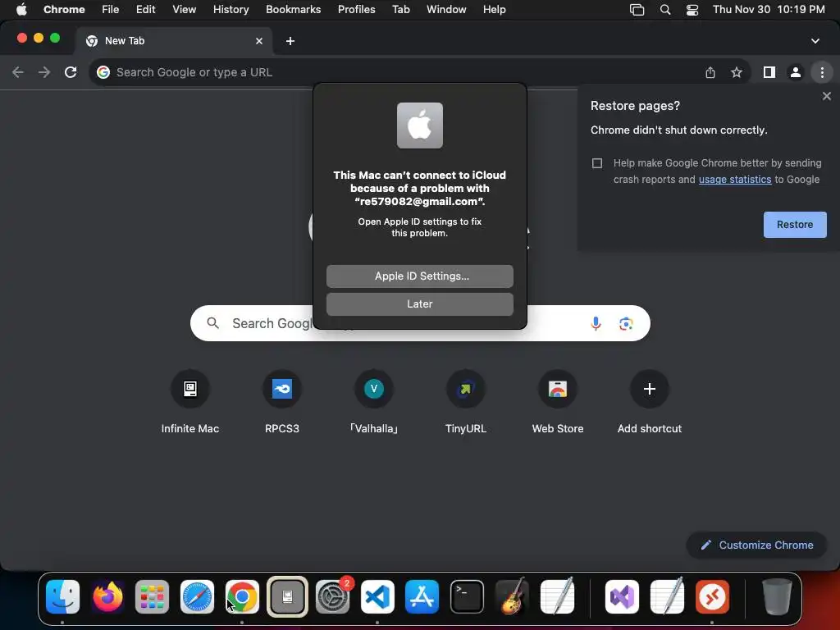
Task: Open the Help menu
Action: coord(494,10)
